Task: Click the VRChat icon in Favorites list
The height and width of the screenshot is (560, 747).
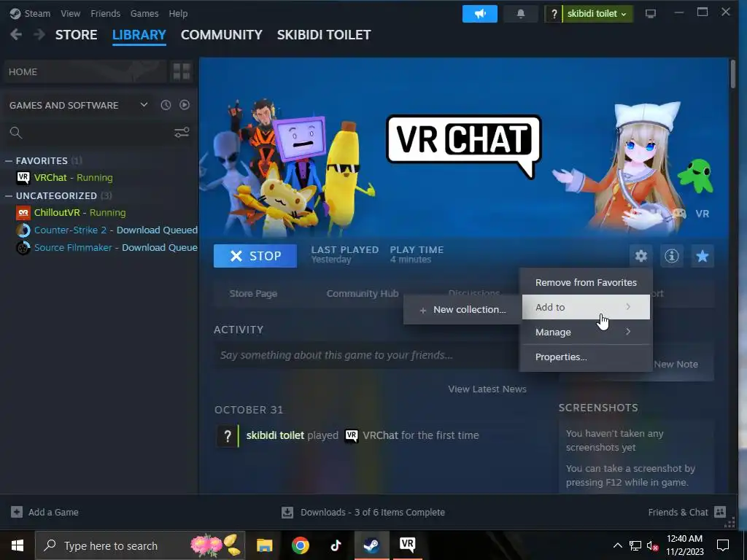Action: pos(23,178)
